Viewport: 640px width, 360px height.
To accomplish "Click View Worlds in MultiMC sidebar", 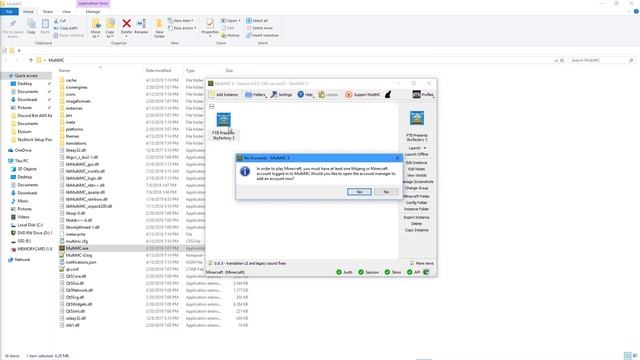I will tap(416, 175).
